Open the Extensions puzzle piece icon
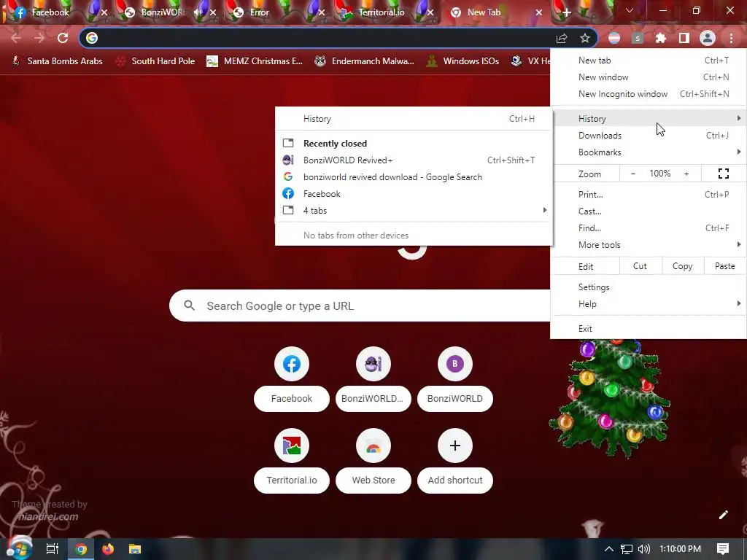The image size is (747, 560). pos(661,38)
